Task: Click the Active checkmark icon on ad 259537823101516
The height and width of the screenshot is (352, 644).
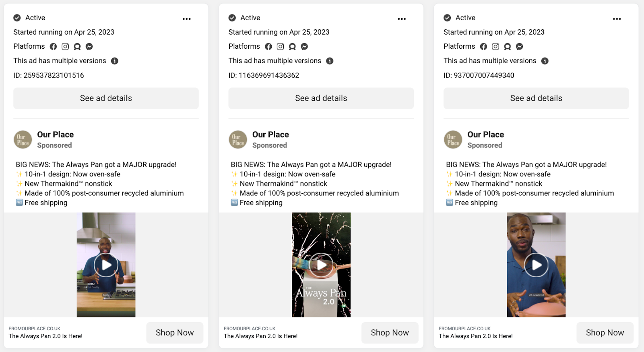Action: 17,18
